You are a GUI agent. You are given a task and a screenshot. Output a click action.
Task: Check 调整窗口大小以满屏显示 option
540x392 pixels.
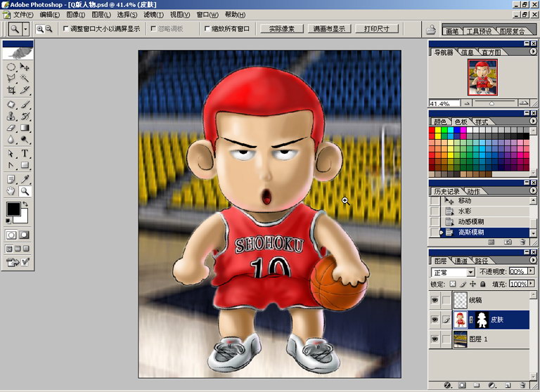(x=66, y=29)
